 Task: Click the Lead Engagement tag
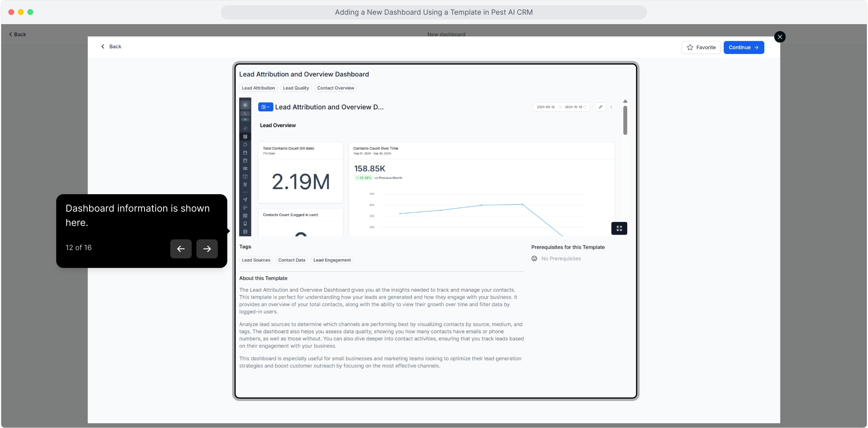[332, 260]
